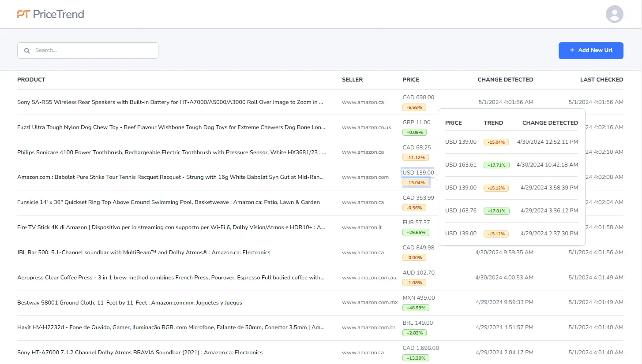
Task: Click the USD 163.61 price in popup
Action: pos(461,165)
